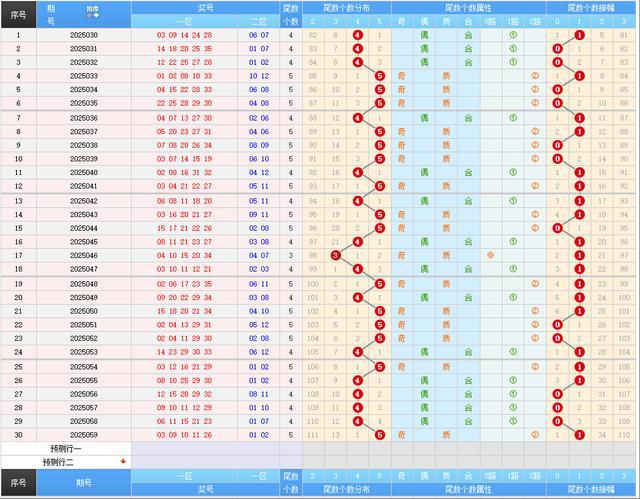Click blue numbers 08 11 in row 2025056
The image size is (640, 499).
(x=259, y=394)
